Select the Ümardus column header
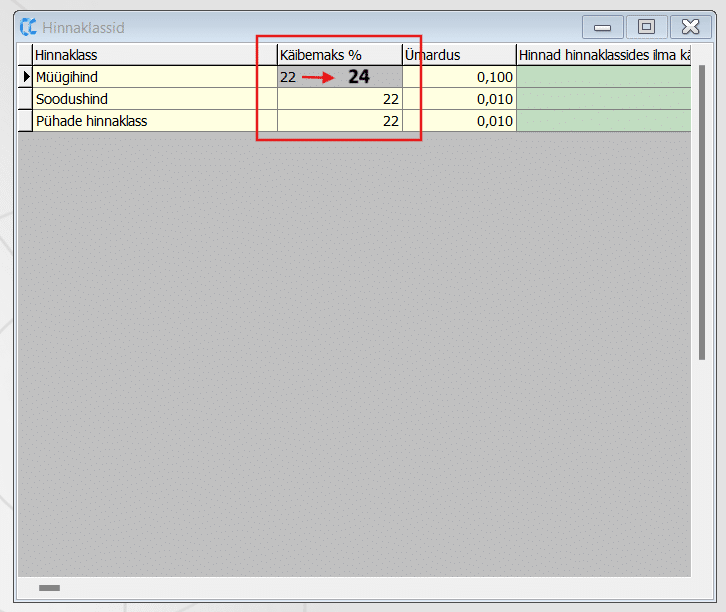The height and width of the screenshot is (612, 726). [x=459, y=55]
